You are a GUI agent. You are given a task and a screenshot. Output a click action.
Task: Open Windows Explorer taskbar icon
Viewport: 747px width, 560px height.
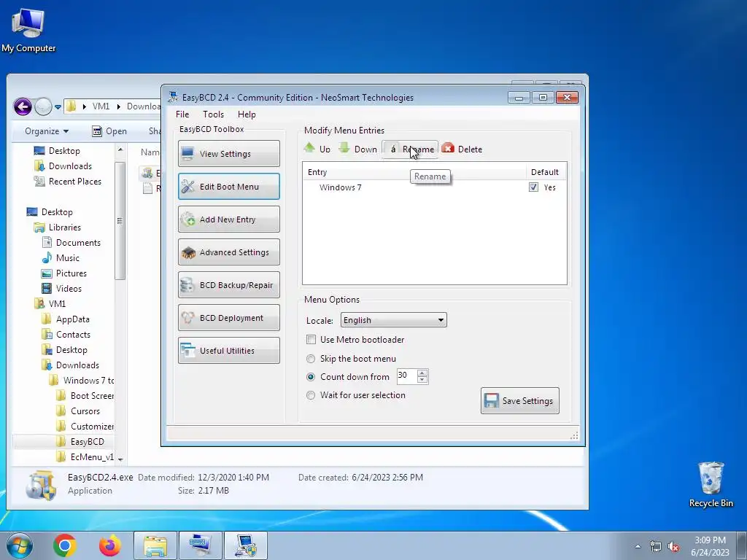tap(155, 545)
